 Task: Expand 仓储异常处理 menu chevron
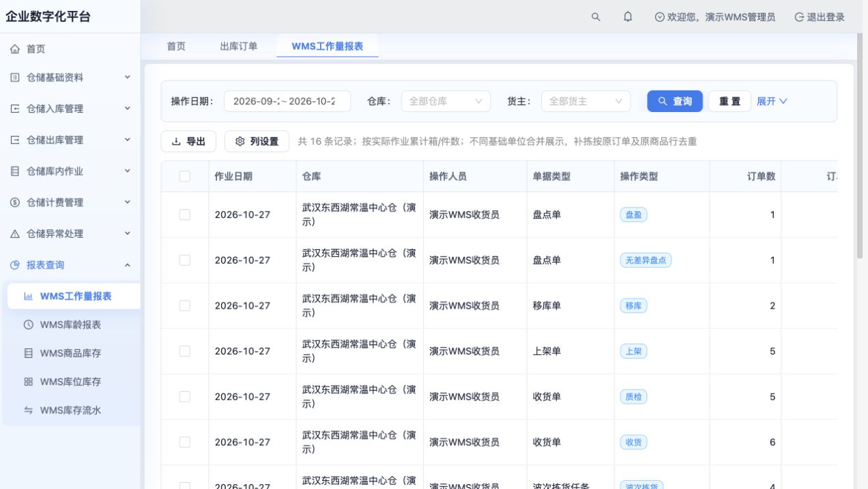point(128,233)
